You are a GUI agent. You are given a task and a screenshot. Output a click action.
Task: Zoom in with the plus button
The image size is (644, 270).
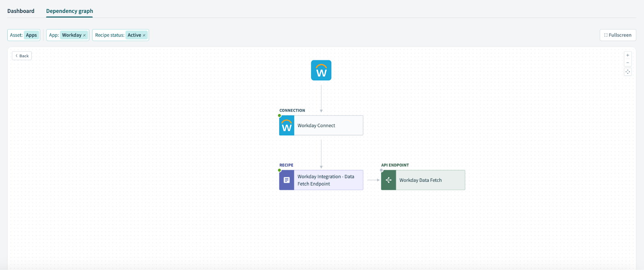click(x=627, y=55)
